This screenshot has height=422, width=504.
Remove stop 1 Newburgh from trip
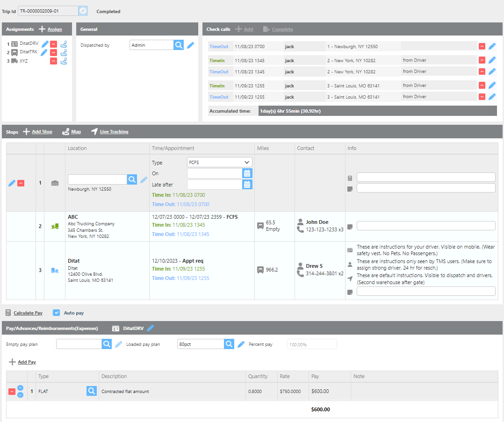pos(21,183)
